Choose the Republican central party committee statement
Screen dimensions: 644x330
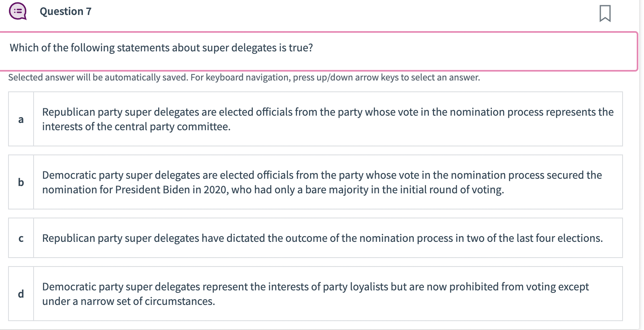coord(328,119)
